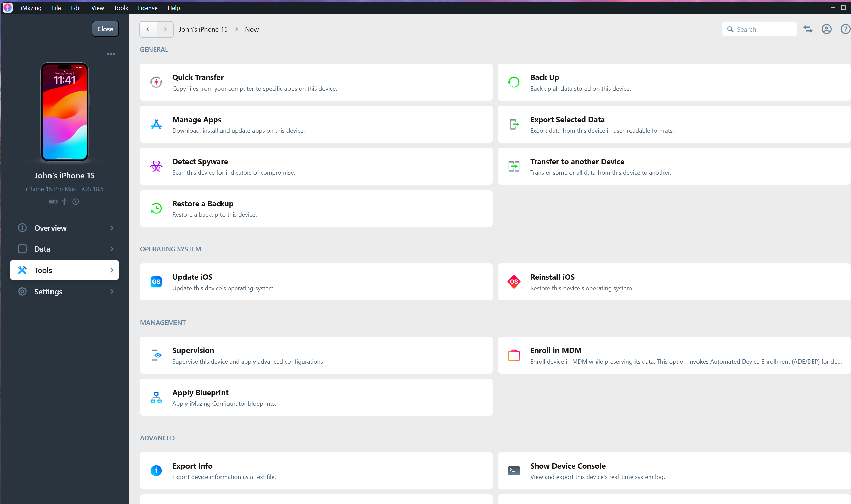Viewport: 851px width, 504px height.
Task: Click the Apply Blueprint title
Action: point(200,393)
